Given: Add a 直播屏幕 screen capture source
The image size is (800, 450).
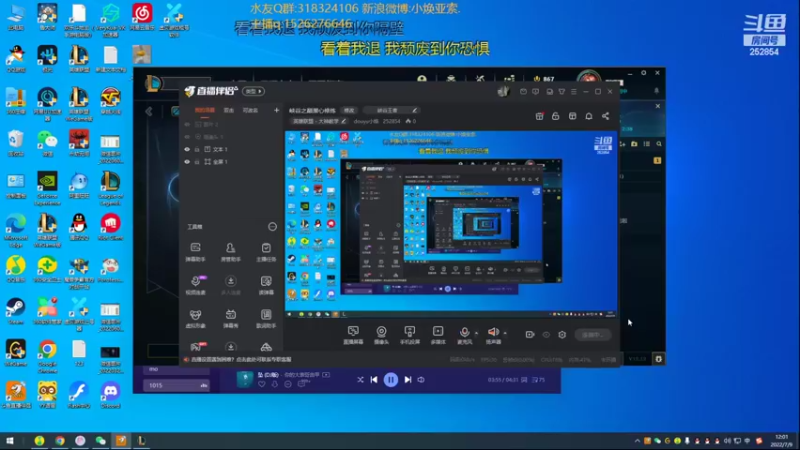Looking at the screenshot, I should pos(353,335).
